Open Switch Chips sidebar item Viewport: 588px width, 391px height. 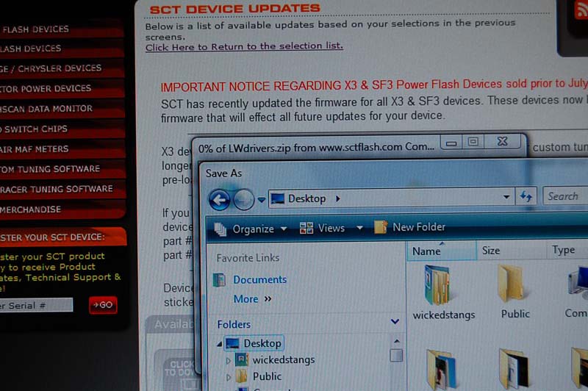62,129
